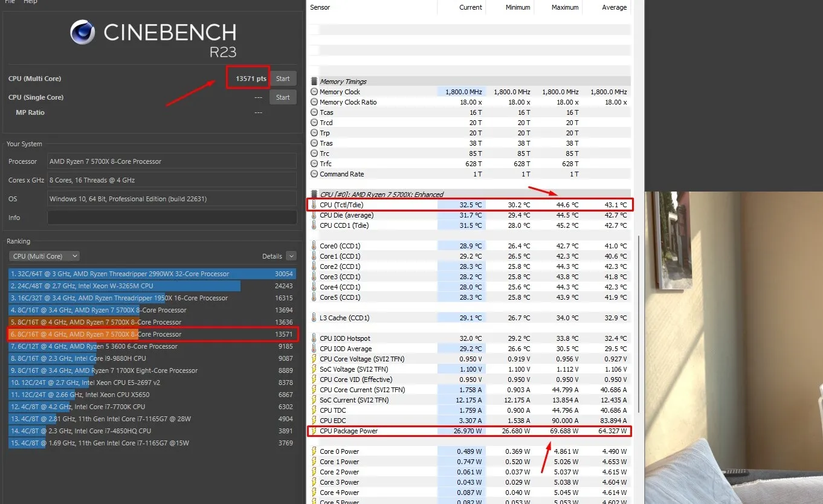Open the Cinebench File menu

(10, 2)
